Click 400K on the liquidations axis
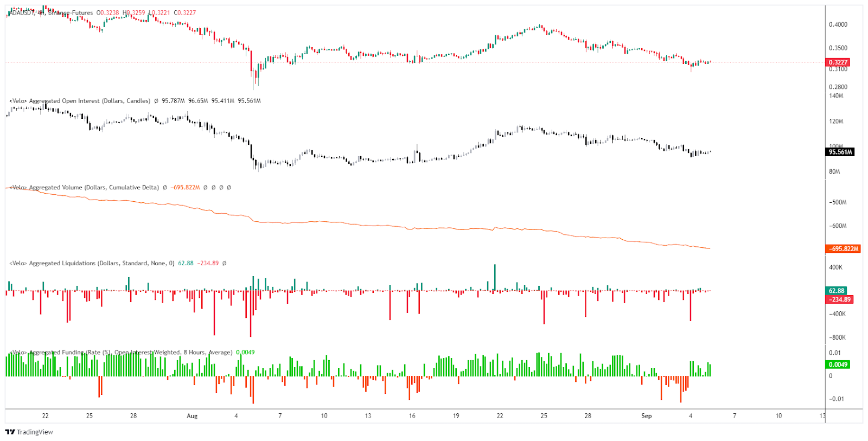The height and width of the screenshot is (441, 868). (x=835, y=267)
